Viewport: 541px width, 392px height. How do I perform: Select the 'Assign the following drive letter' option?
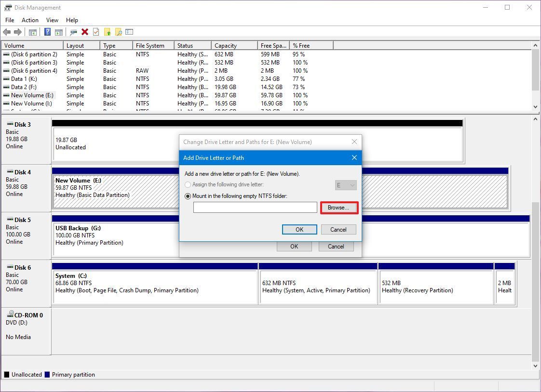188,184
